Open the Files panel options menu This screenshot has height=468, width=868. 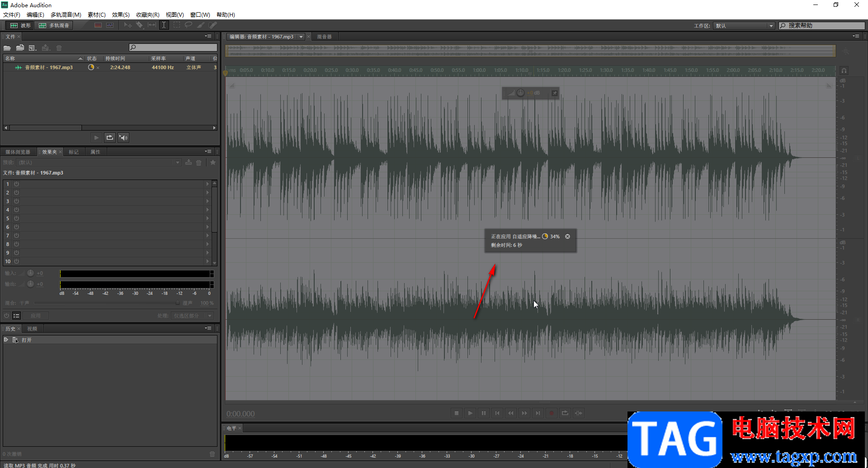(208, 36)
